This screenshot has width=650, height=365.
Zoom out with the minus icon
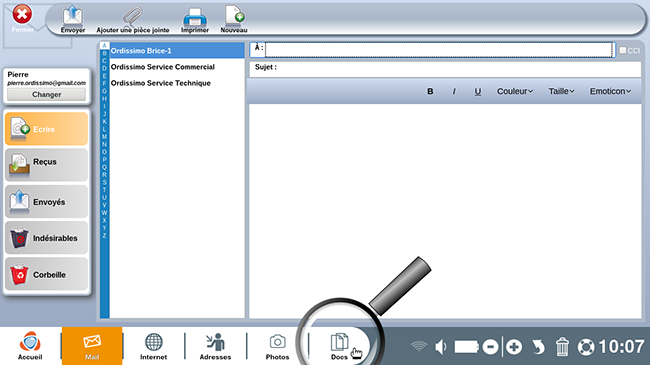pos(490,347)
